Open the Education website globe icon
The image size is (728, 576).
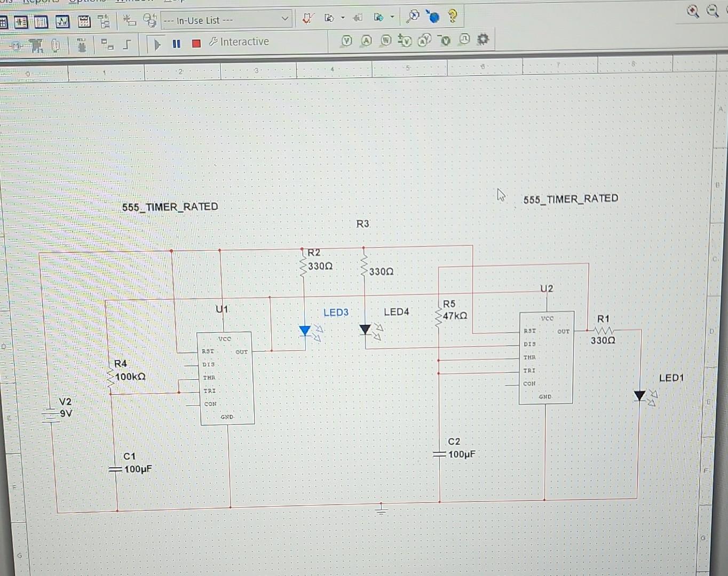(x=433, y=17)
